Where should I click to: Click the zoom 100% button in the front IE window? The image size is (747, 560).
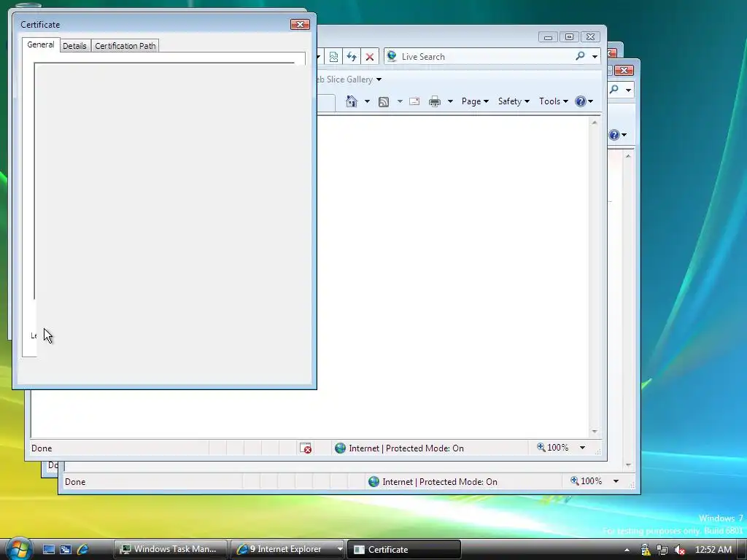coord(553,448)
